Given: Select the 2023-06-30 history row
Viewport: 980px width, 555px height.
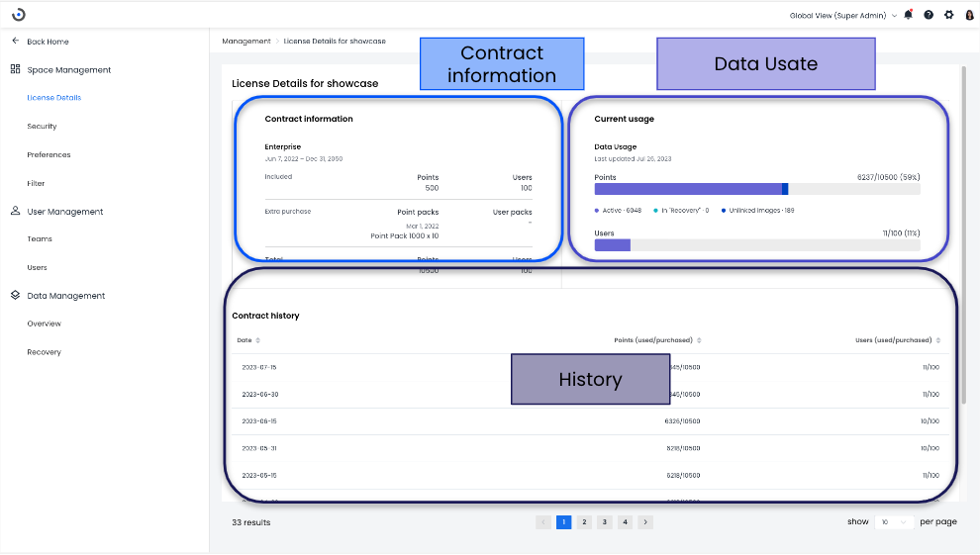Looking at the screenshot, I should pos(591,395).
